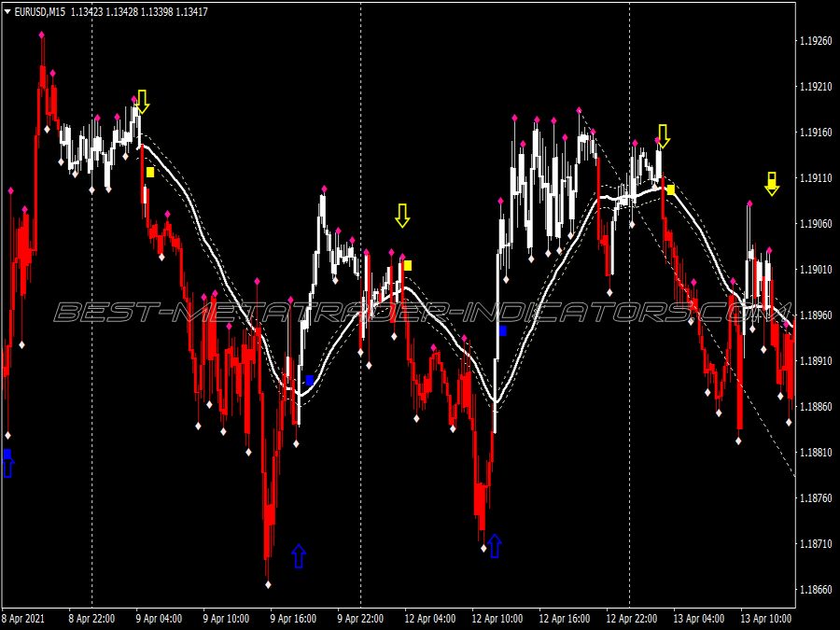The image size is (840, 630).
Task: Click blue square marker near 12 Apr 10:00
Action: pos(502,331)
